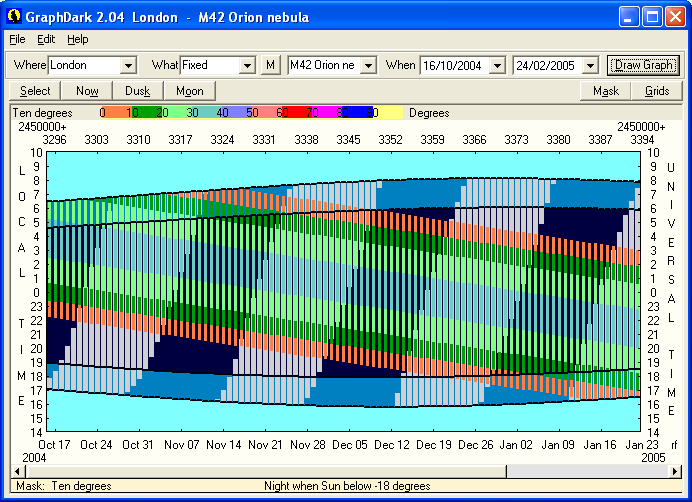Toggle the Moon display button
Screen dimensions: 692x502
click(189, 91)
